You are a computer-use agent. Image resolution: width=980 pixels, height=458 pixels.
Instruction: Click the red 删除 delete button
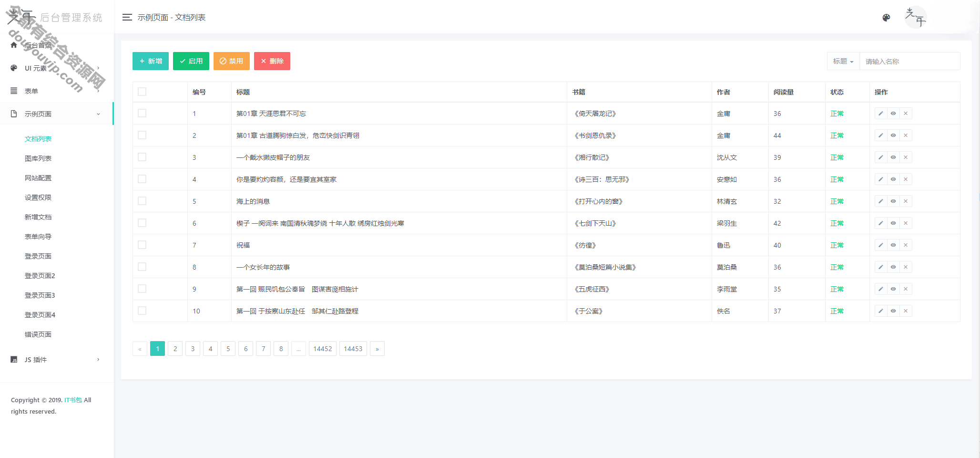272,61
